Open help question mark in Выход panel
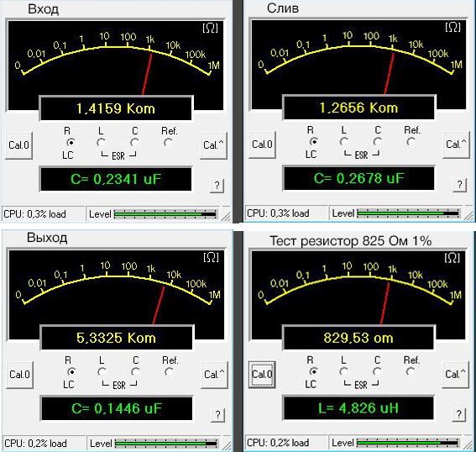The height and width of the screenshot is (452, 476). [217, 415]
